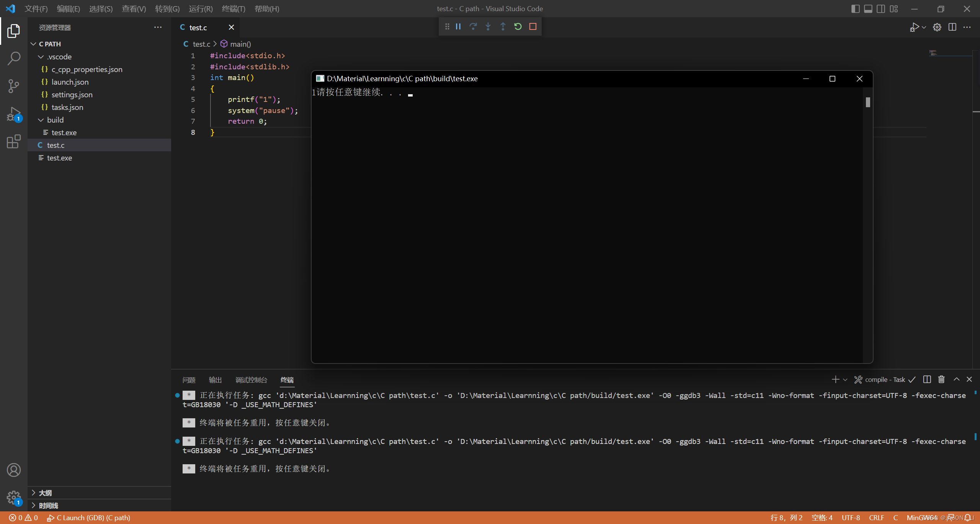Toggle the secondary side bar
The width and height of the screenshot is (980, 524).
tap(881, 8)
